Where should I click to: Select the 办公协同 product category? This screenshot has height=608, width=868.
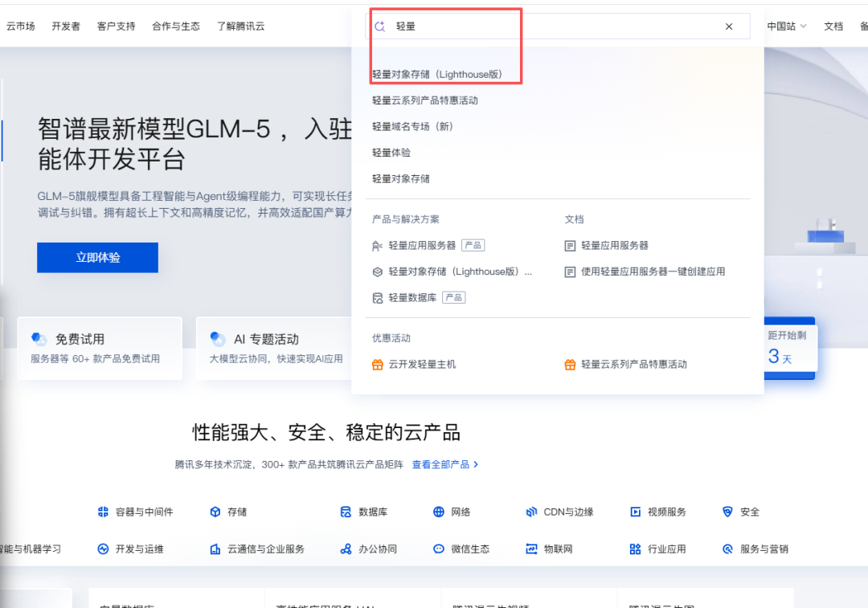369,549
